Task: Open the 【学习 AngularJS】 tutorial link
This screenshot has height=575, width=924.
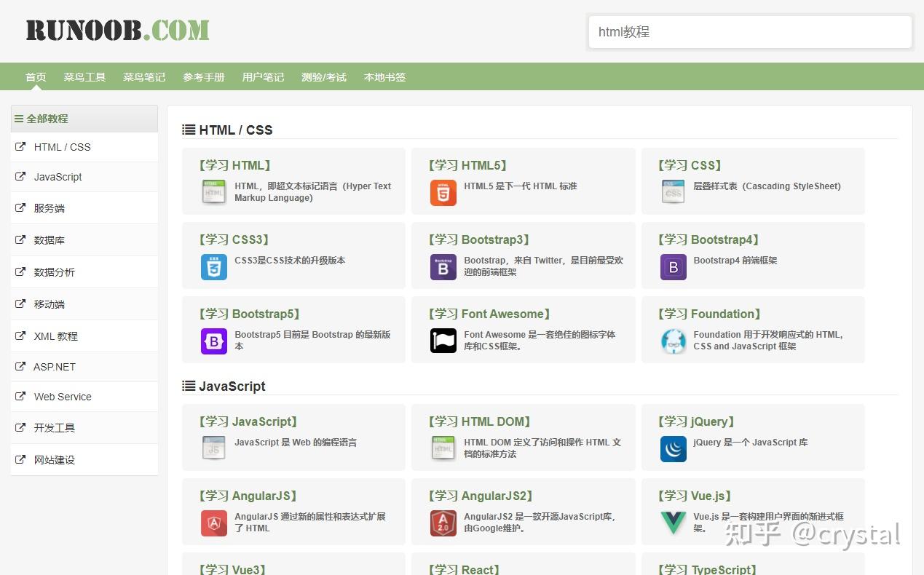Action: (248, 496)
